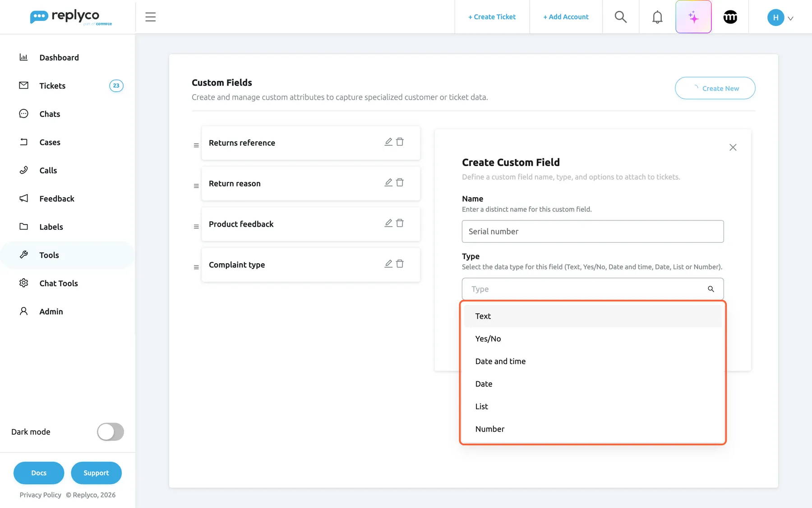Edit the Complaint type field
Image resolution: width=812 pixels, height=508 pixels.
click(x=388, y=264)
